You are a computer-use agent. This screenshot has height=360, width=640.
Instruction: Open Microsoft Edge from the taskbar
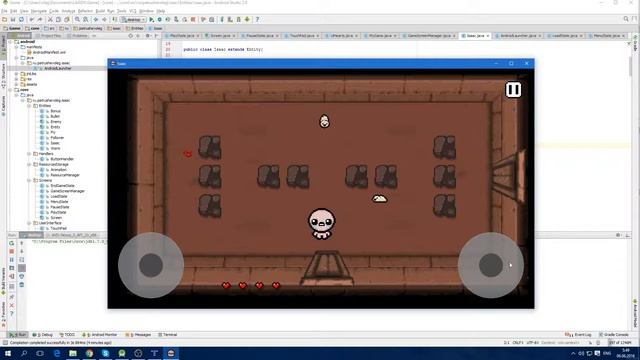[x=57, y=353]
